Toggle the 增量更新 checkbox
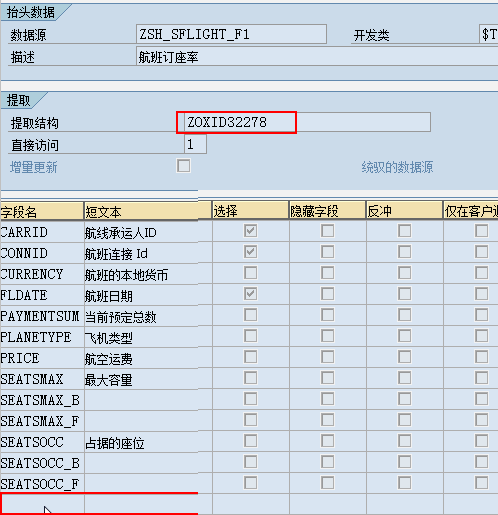 point(184,166)
